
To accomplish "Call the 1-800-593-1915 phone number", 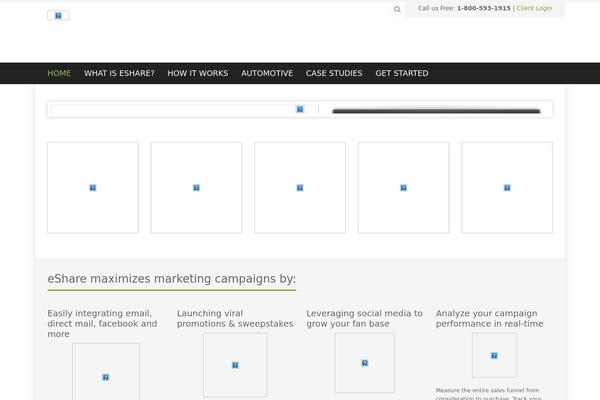I will click(484, 8).
